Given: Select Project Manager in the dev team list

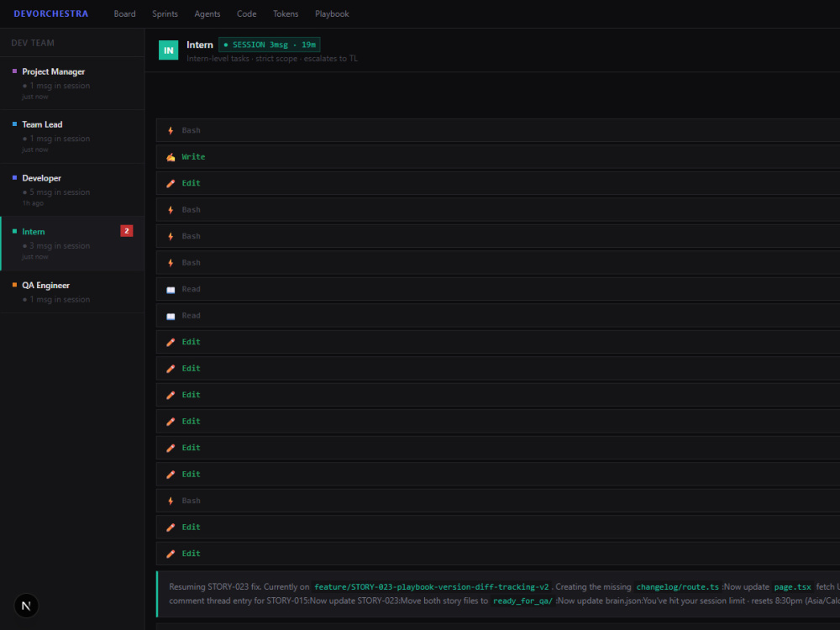Looking at the screenshot, I should (x=72, y=83).
